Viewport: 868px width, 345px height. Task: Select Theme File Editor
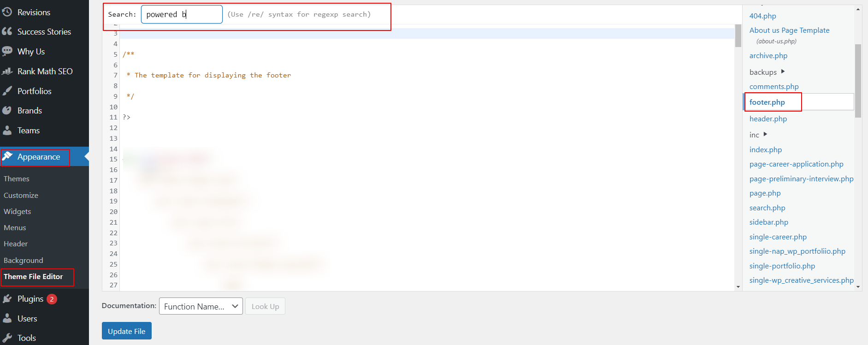click(33, 276)
